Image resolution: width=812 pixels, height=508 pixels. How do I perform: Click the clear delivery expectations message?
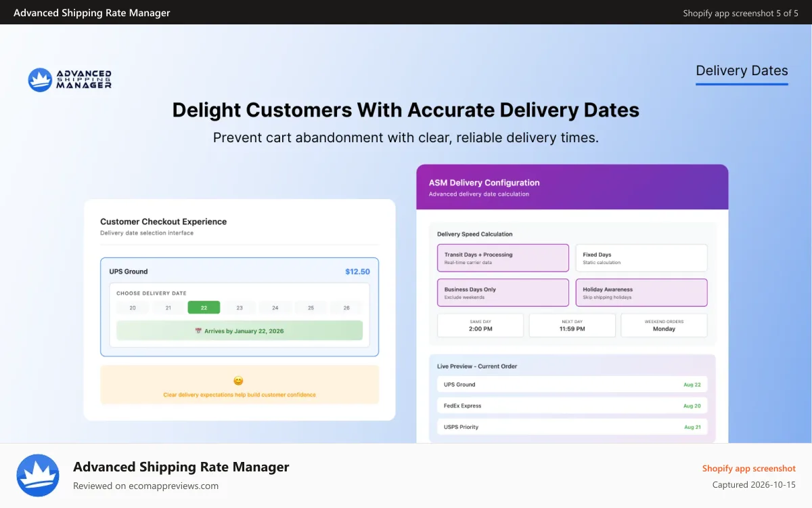click(240, 395)
